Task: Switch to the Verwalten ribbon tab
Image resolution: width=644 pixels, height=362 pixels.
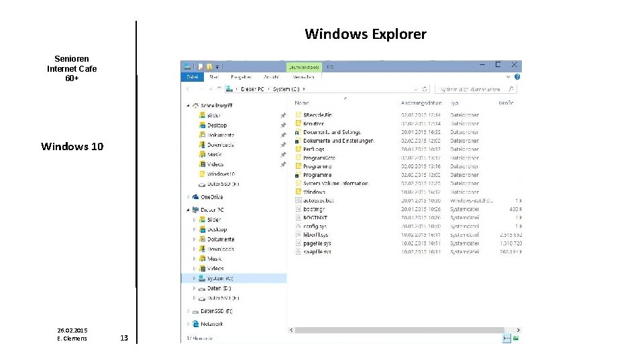Action: click(x=304, y=76)
